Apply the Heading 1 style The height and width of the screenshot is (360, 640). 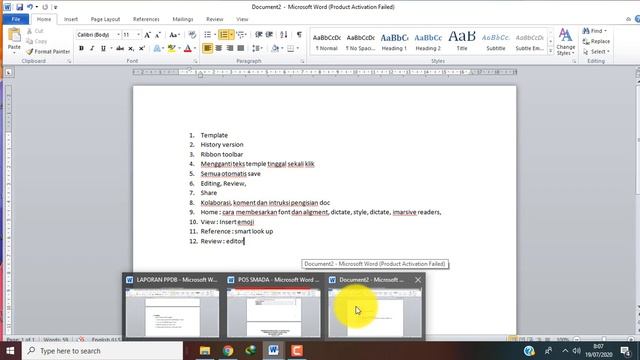click(x=394, y=42)
